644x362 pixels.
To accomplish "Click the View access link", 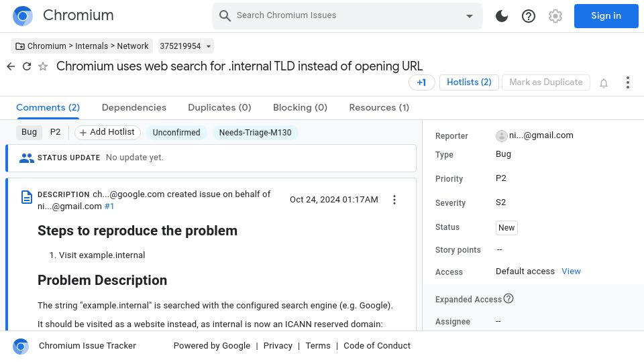I will [x=571, y=271].
